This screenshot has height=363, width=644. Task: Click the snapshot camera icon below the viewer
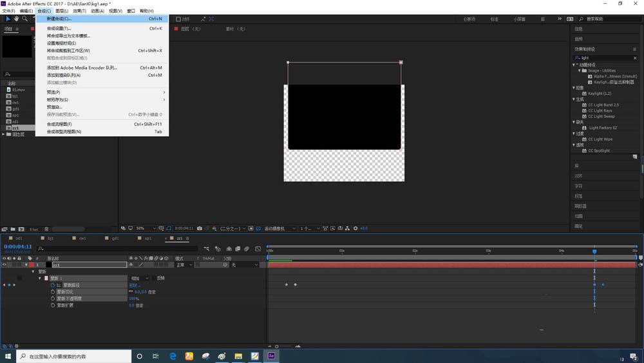point(200,228)
